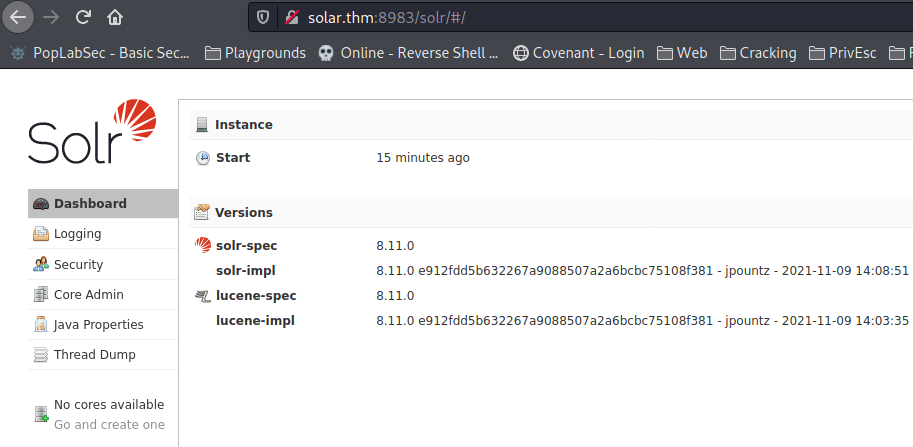Open the Logging menu item
Viewport: 913px width, 447px height.
(103, 234)
